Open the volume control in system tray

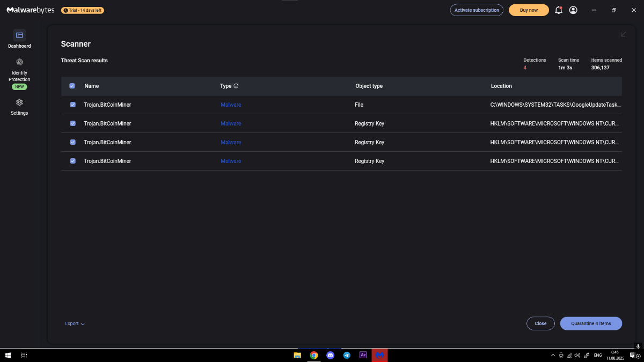[577, 355]
